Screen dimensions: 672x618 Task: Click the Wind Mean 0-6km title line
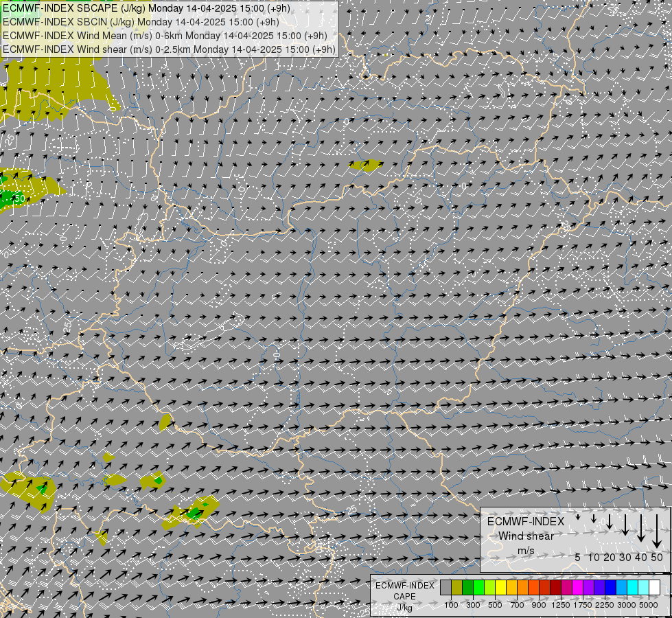(x=165, y=36)
